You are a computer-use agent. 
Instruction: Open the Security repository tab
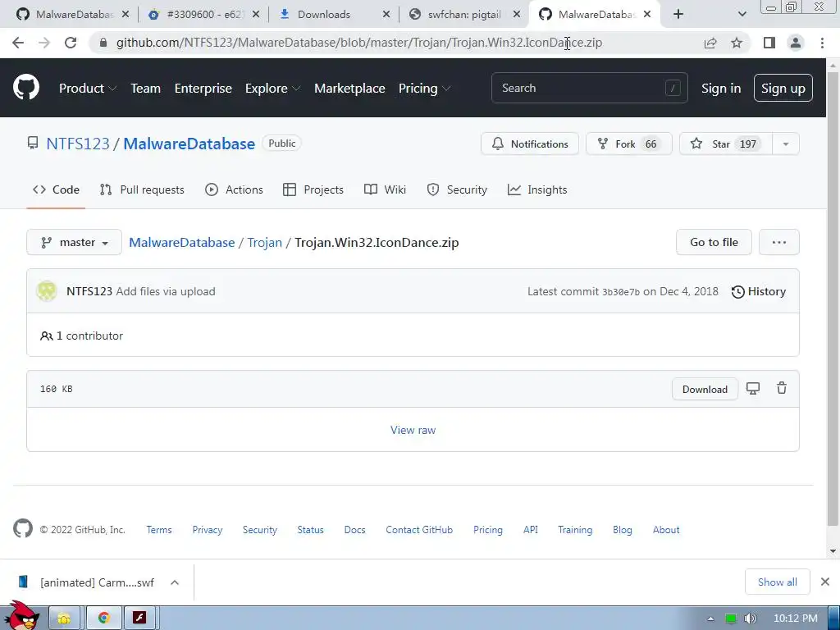tap(457, 189)
